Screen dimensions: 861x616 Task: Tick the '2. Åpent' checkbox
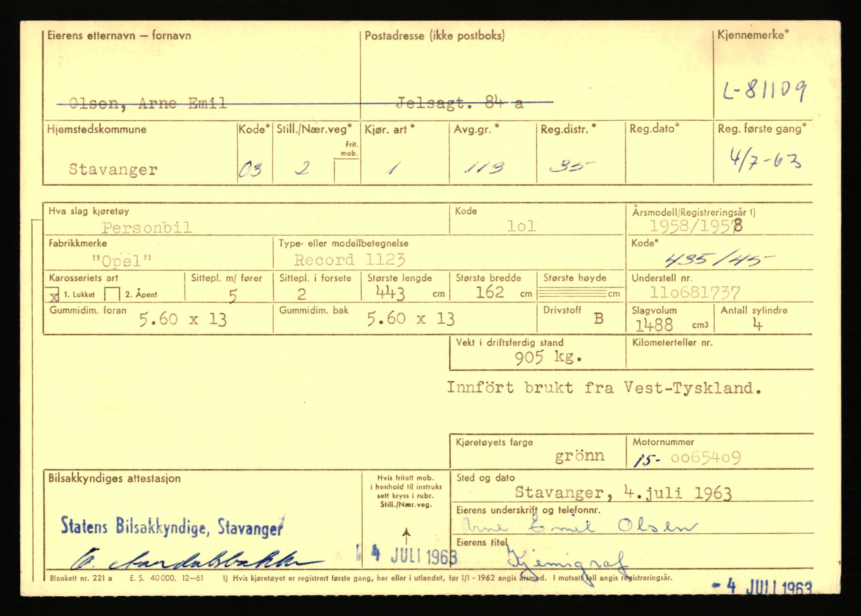[x=112, y=295]
